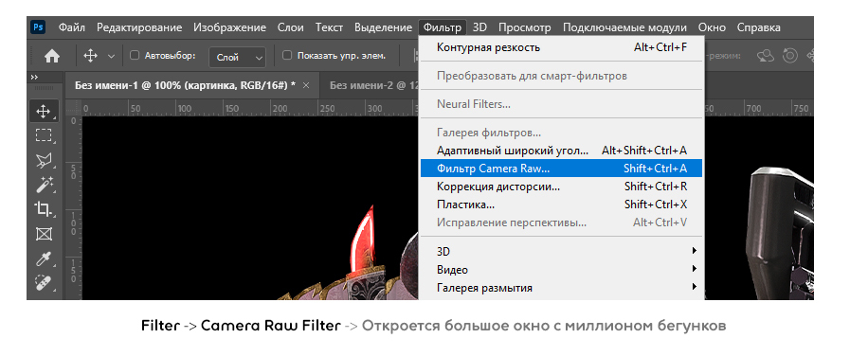Open the Слои menu
This screenshot has width=868, height=356.
(291, 27)
